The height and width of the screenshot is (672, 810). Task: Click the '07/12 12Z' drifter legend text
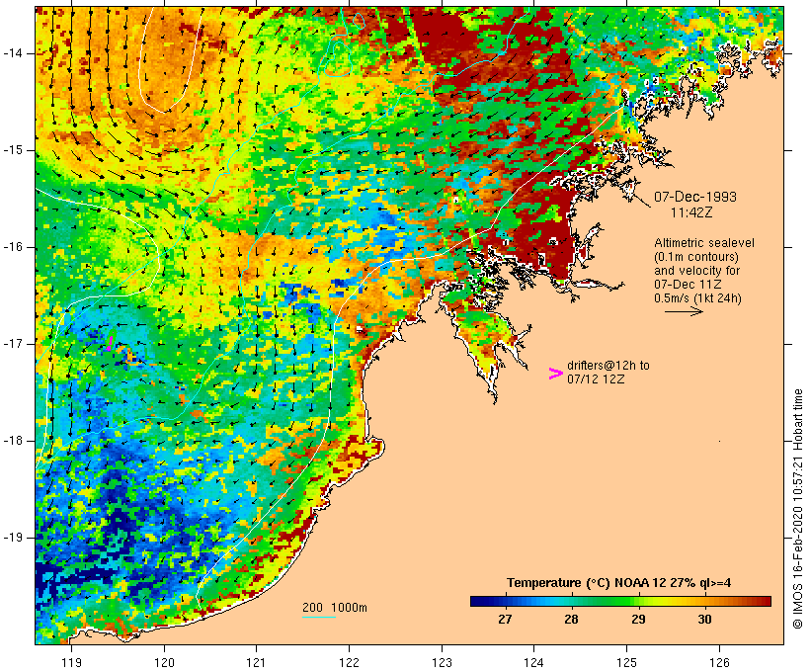click(596, 379)
